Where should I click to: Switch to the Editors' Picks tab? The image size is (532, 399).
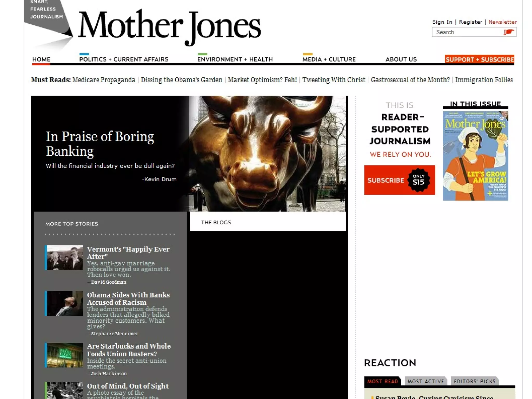coord(474,381)
